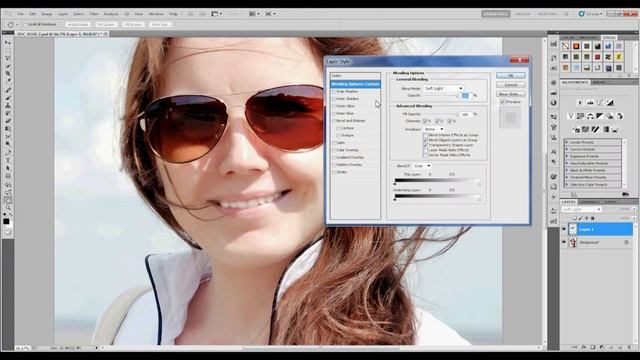Select the Background layer thumbnail
640x360 pixels.
[573, 242]
